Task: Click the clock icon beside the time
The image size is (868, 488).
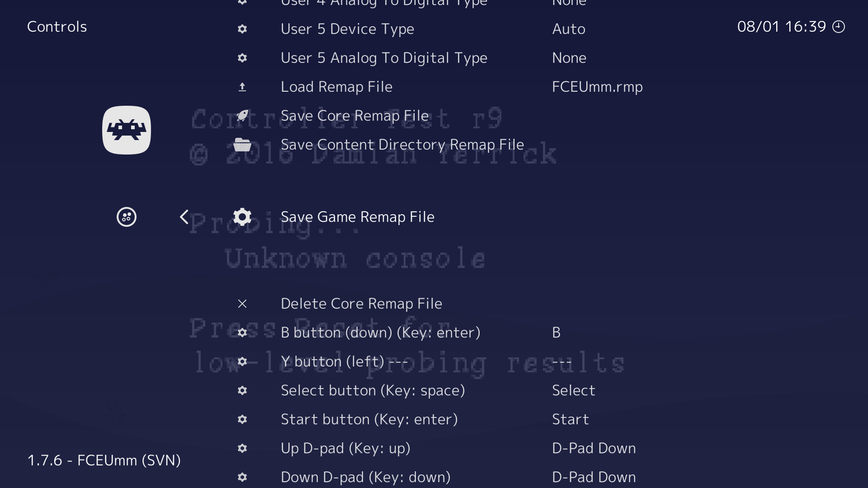Action: click(839, 27)
